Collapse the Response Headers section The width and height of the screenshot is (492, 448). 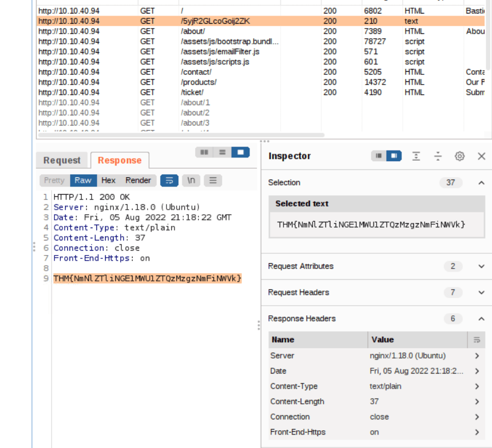(x=481, y=319)
